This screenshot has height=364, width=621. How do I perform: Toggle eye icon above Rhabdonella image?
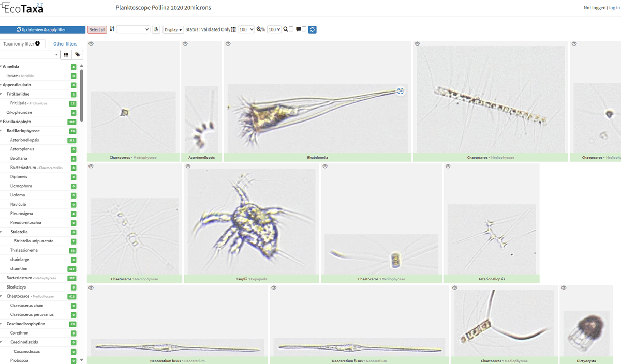[x=228, y=44]
